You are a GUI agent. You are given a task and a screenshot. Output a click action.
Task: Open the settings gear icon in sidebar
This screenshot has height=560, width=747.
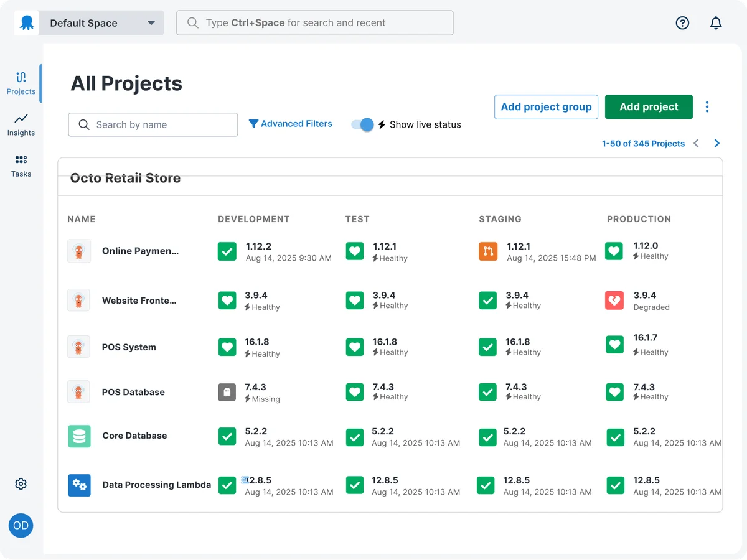(21, 484)
